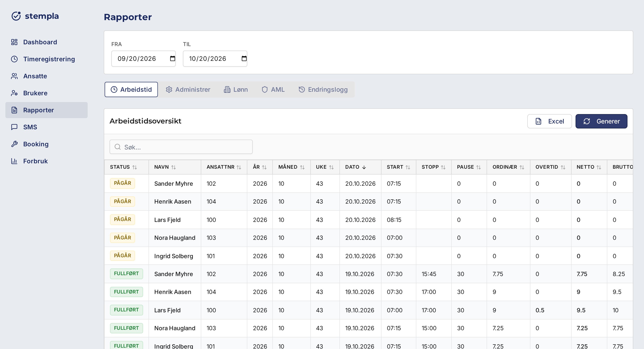Sort by DATO descending arrow

pos(364,167)
